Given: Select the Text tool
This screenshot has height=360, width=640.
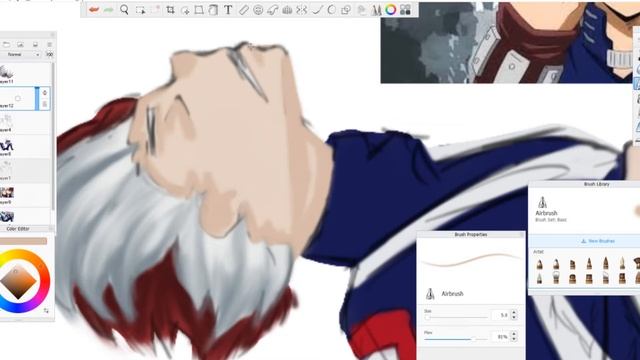Looking at the screenshot, I should click(228, 10).
